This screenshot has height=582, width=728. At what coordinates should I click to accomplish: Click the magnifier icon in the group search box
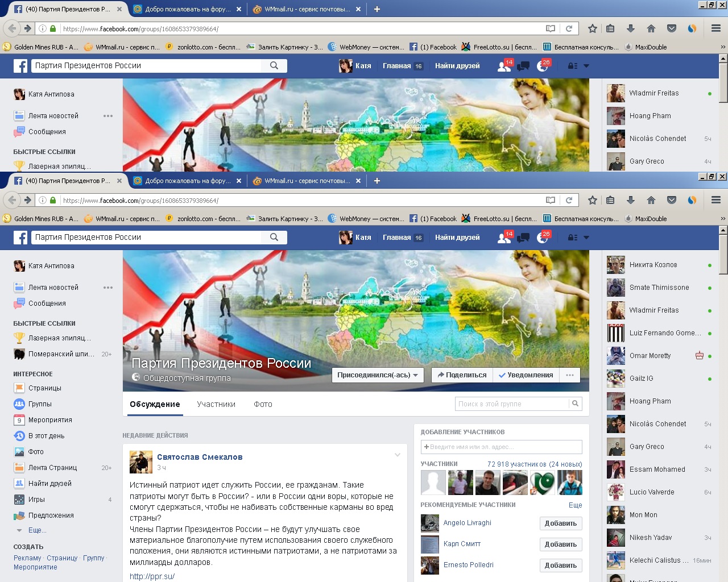click(575, 404)
